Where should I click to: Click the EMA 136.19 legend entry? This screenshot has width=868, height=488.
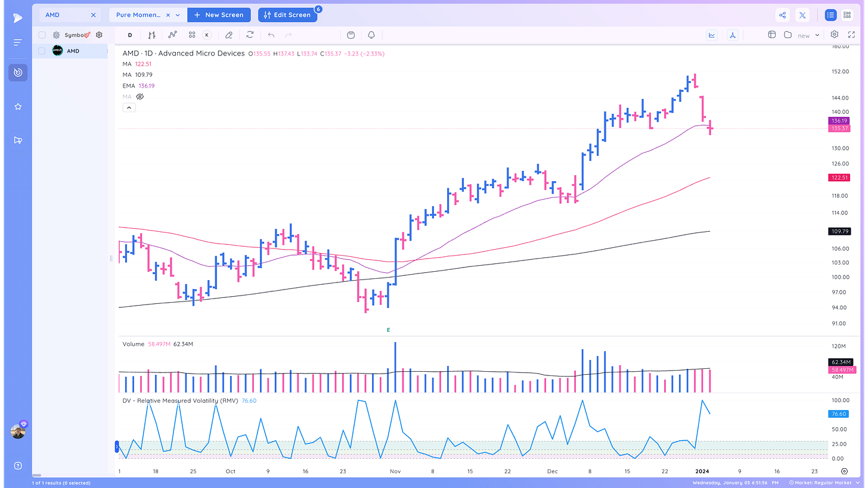click(x=138, y=86)
